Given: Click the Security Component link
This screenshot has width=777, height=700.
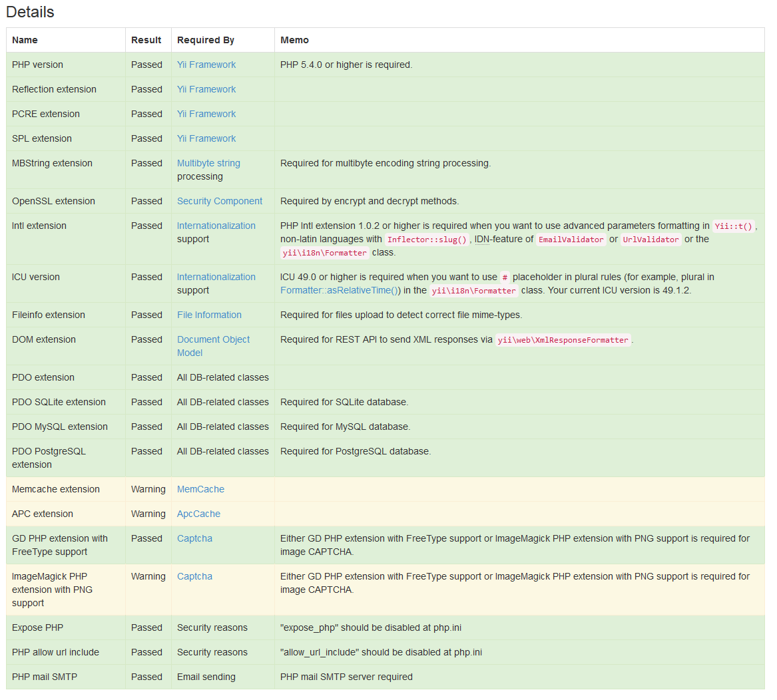Looking at the screenshot, I should point(220,201).
